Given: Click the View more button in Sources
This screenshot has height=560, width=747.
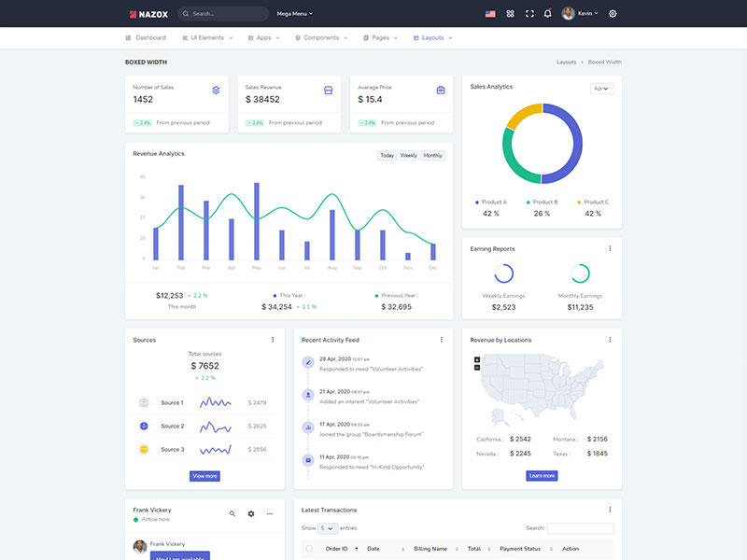Looking at the screenshot, I should click(204, 476).
